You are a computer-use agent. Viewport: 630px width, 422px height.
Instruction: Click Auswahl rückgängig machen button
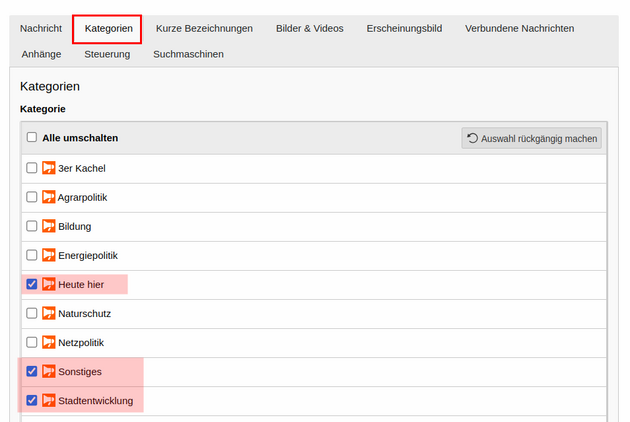click(532, 138)
